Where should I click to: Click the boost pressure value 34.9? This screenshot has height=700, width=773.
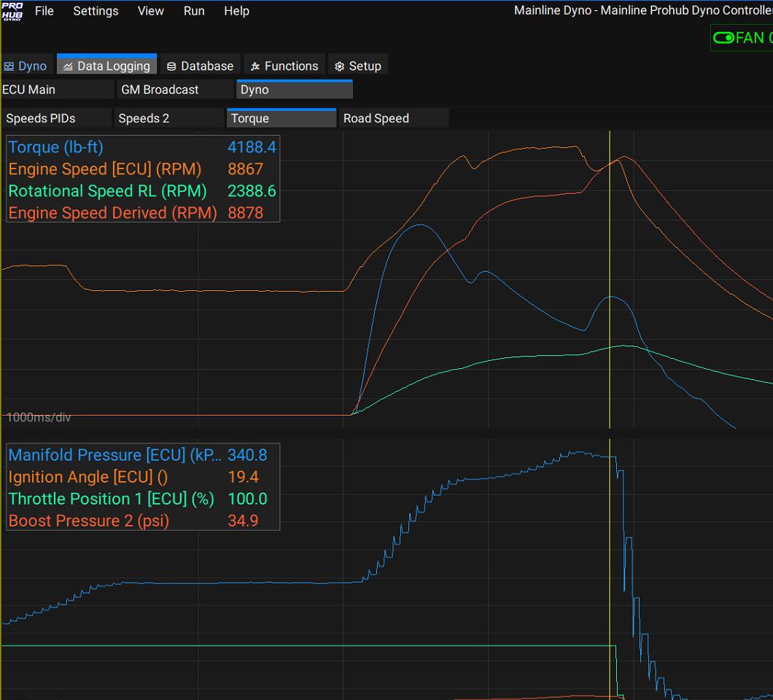tap(243, 521)
